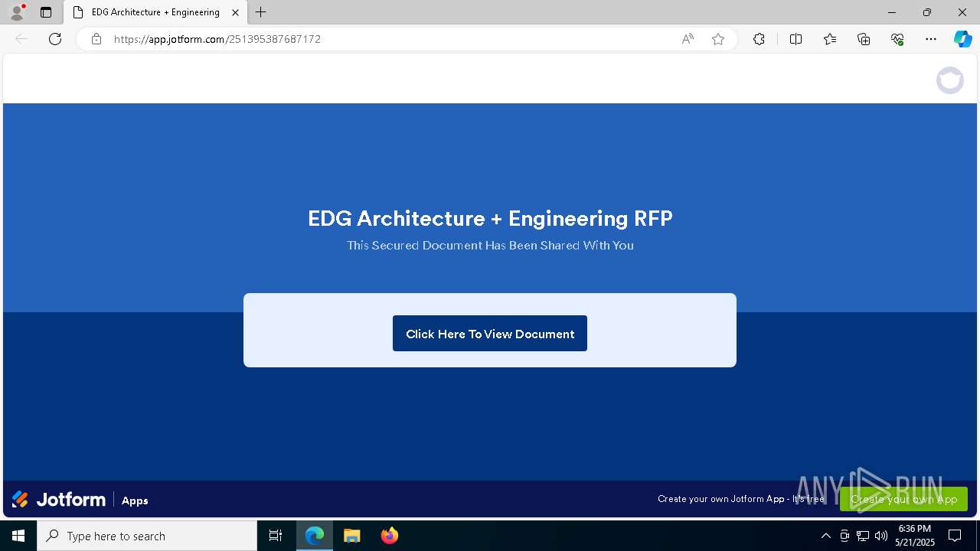Open Task View on taskbar

276,536
